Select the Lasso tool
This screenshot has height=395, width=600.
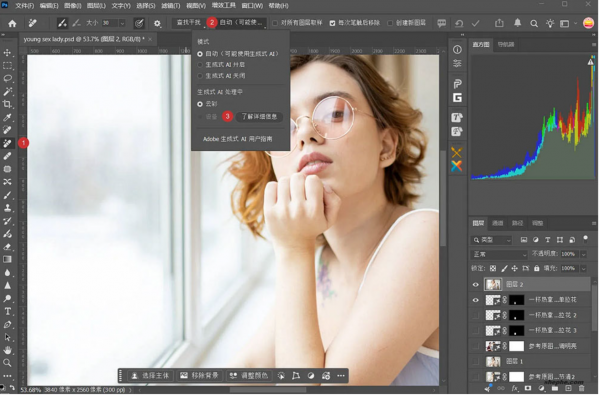[7, 78]
